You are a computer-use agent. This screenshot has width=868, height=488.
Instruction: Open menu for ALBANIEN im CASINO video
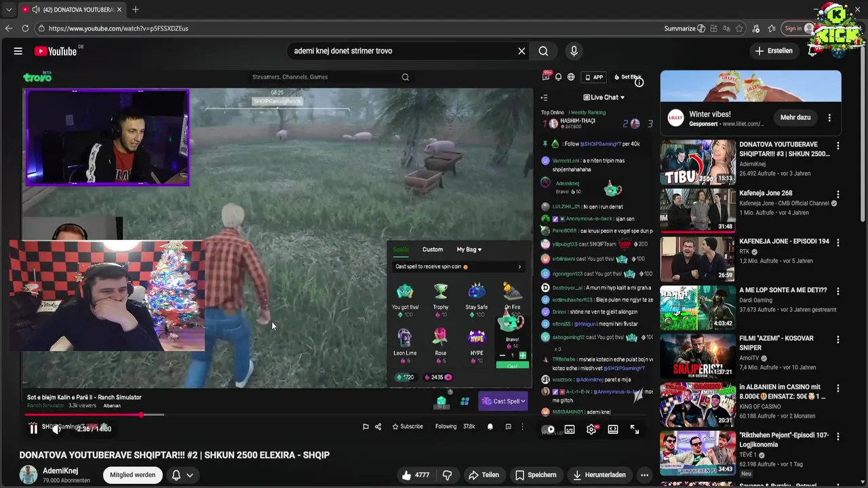tap(838, 388)
